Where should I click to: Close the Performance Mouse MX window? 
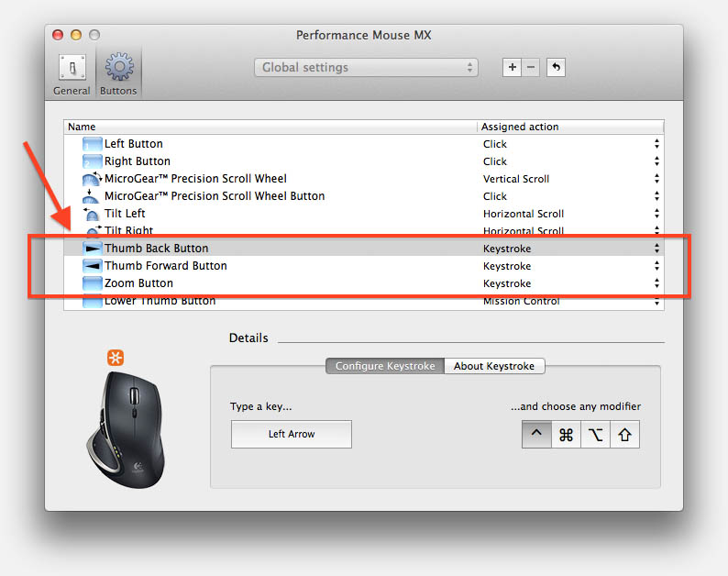[58, 35]
